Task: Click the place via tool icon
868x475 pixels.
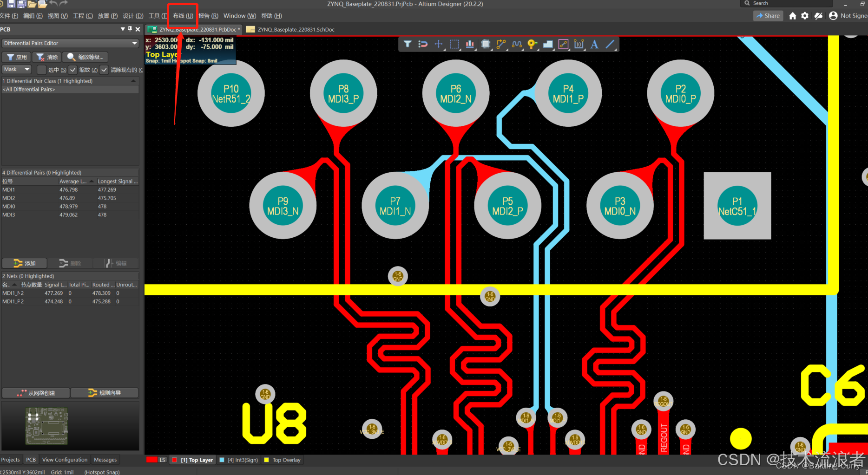Action: (x=532, y=44)
